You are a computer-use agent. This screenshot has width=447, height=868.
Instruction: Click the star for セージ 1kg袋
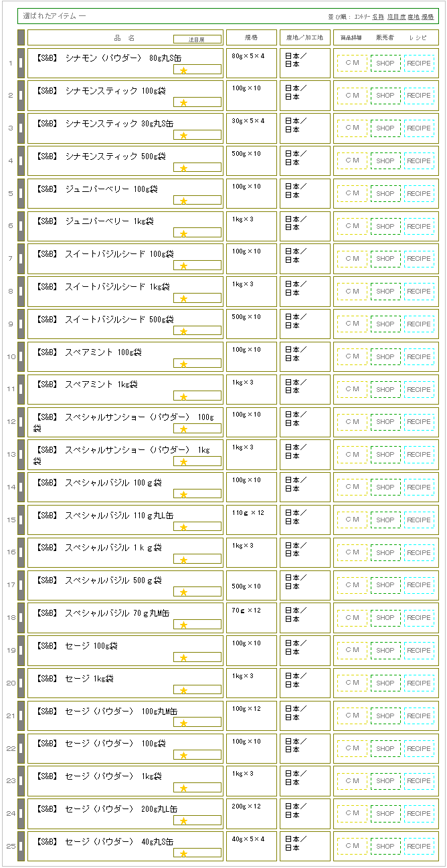point(183,691)
